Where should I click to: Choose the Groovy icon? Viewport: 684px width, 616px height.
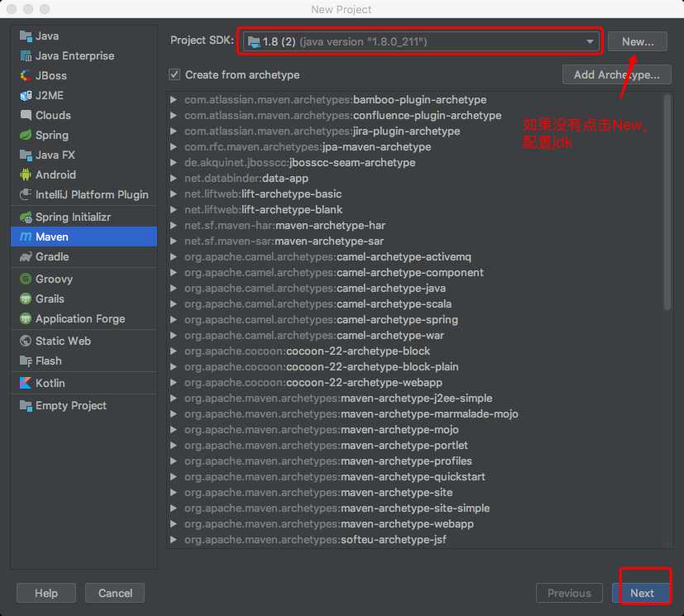click(26, 279)
